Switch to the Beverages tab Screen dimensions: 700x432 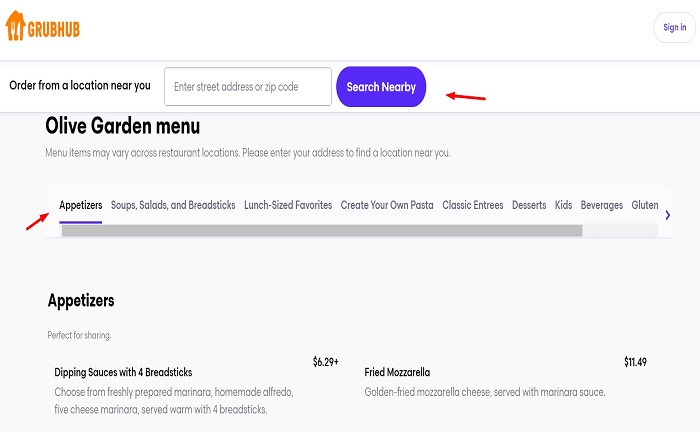coord(602,205)
